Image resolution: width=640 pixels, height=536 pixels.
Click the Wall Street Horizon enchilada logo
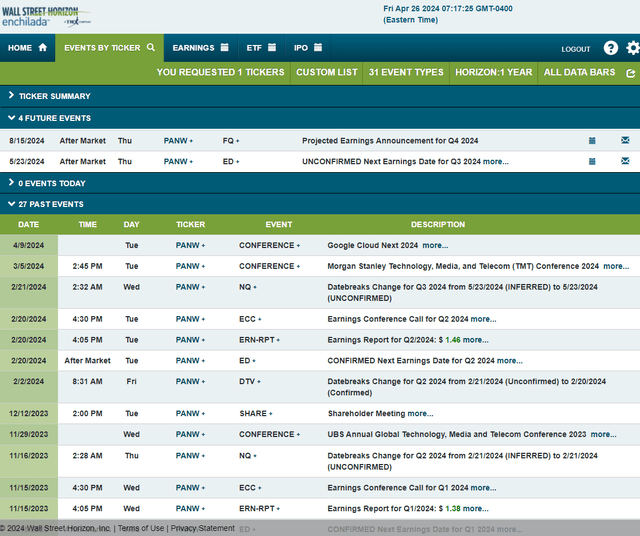(x=46, y=17)
